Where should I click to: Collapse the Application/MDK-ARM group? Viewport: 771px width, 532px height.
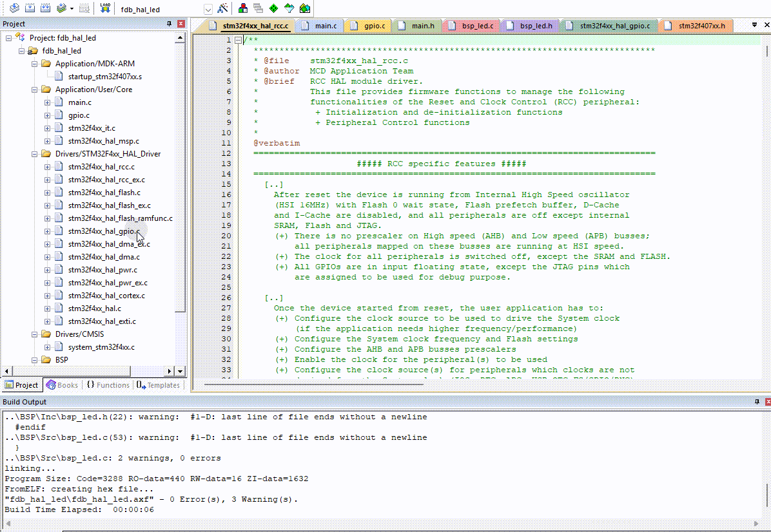coord(34,64)
